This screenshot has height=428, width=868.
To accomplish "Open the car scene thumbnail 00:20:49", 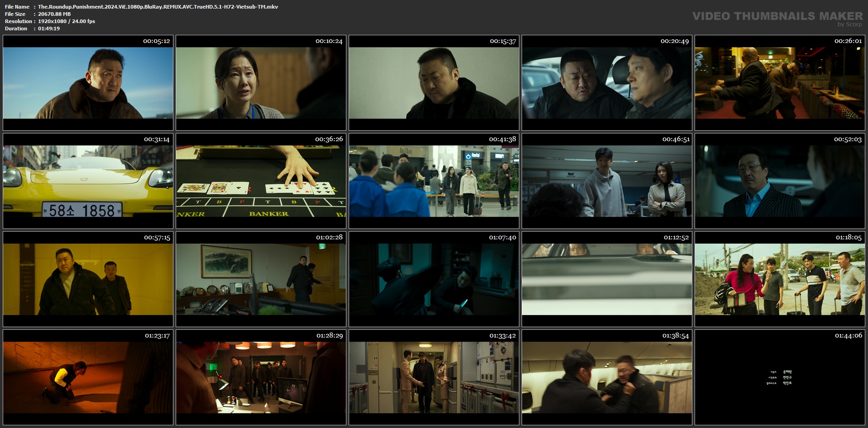I will 607,83.
